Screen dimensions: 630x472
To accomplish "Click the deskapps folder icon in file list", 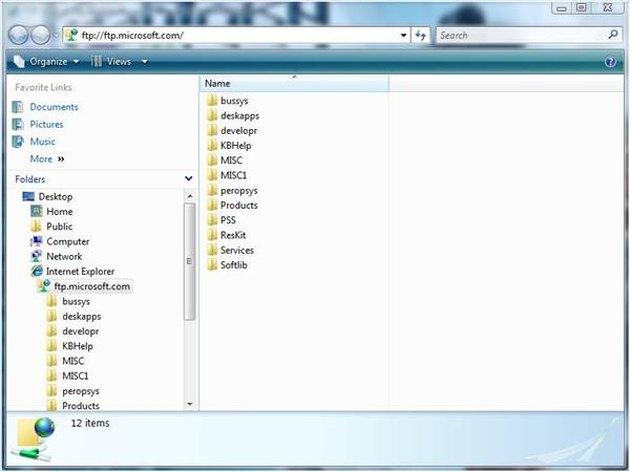I will click(212, 116).
